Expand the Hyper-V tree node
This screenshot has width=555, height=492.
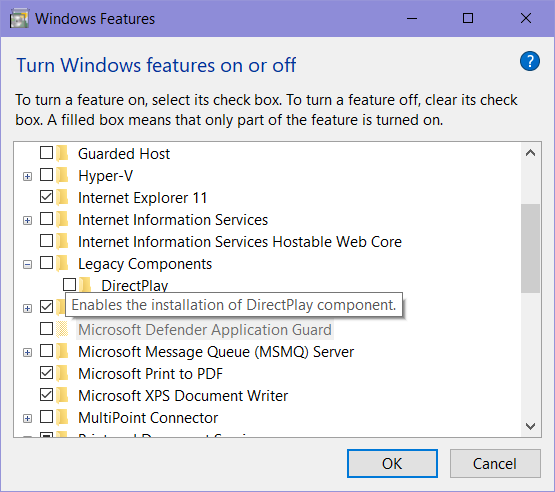point(27,176)
